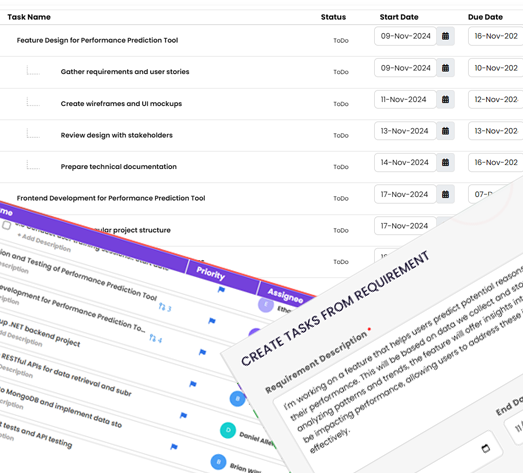Viewport: 523px width, 473px height.
Task: Click ToDo status of Feature Design row
Action: [341, 41]
